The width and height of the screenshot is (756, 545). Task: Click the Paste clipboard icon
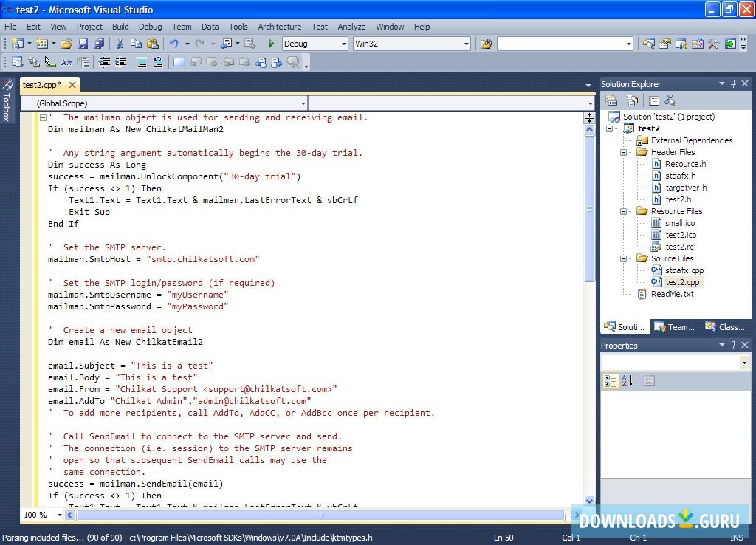pos(153,44)
